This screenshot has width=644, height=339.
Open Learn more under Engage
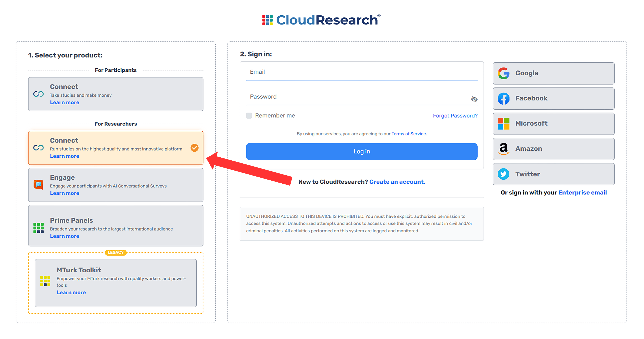tap(65, 193)
